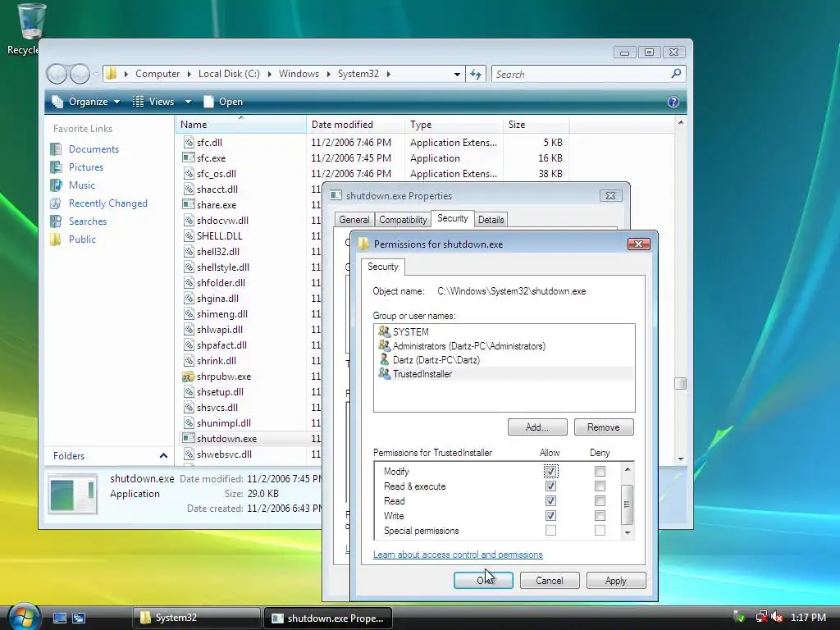Click the Refresh icon beside address bar
This screenshot has height=630, width=840.
pyautogui.click(x=476, y=74)
